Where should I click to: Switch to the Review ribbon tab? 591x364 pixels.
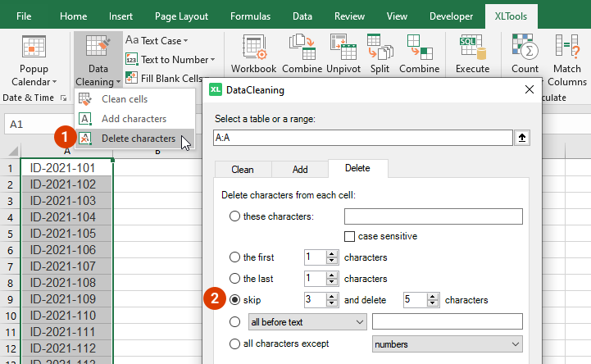pyautogui.click(x=349, y=16)
